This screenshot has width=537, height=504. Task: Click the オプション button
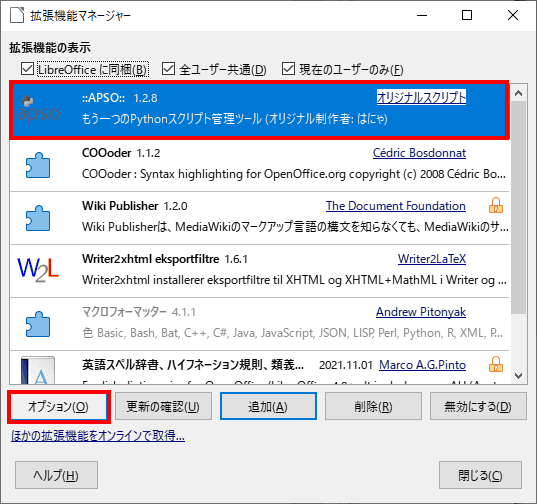point(59,406)
